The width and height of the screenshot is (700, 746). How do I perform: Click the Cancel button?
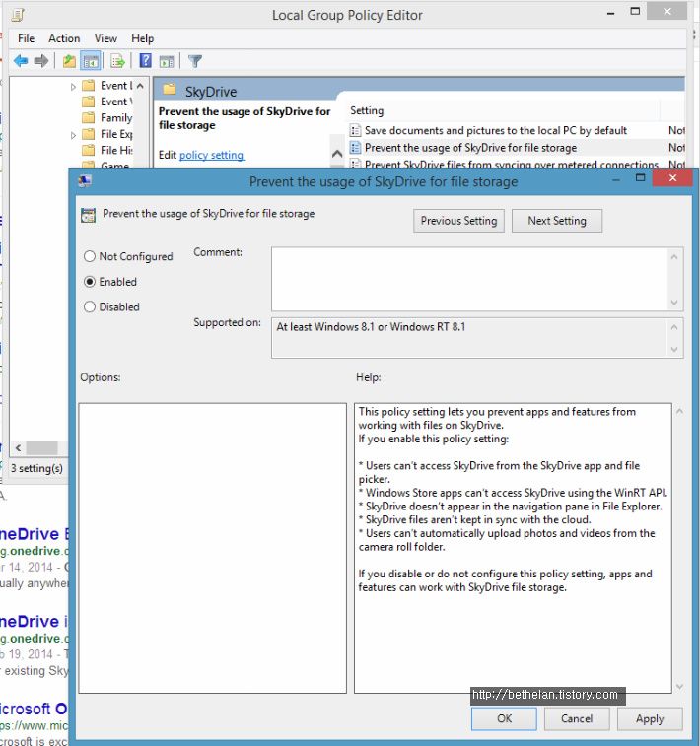[577, 718]
